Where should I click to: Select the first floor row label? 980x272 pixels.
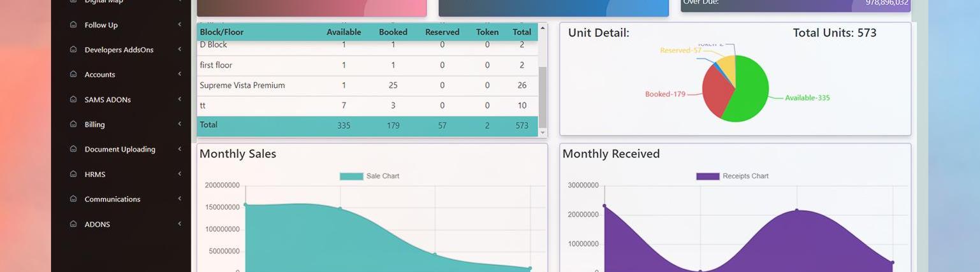pyautogui.click(x=216, y=65)
